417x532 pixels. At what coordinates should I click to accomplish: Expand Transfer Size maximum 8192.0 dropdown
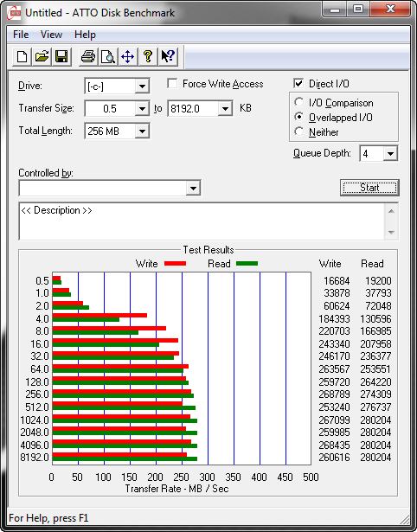click(x=225, y=109)
